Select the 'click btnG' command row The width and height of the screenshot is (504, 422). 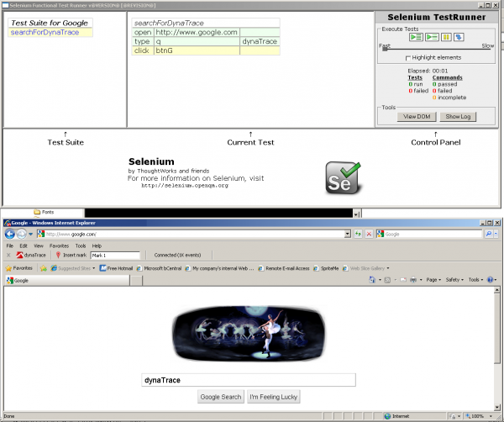click(x=206, y=50)
